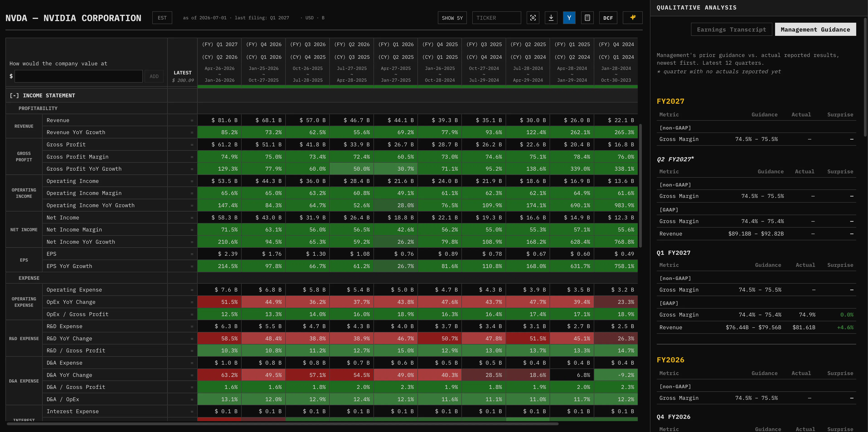Click the equals icon beside EPS row
The width and height of the screenshot is (868, 432).
pyautogui.click(x=192, y=254)
